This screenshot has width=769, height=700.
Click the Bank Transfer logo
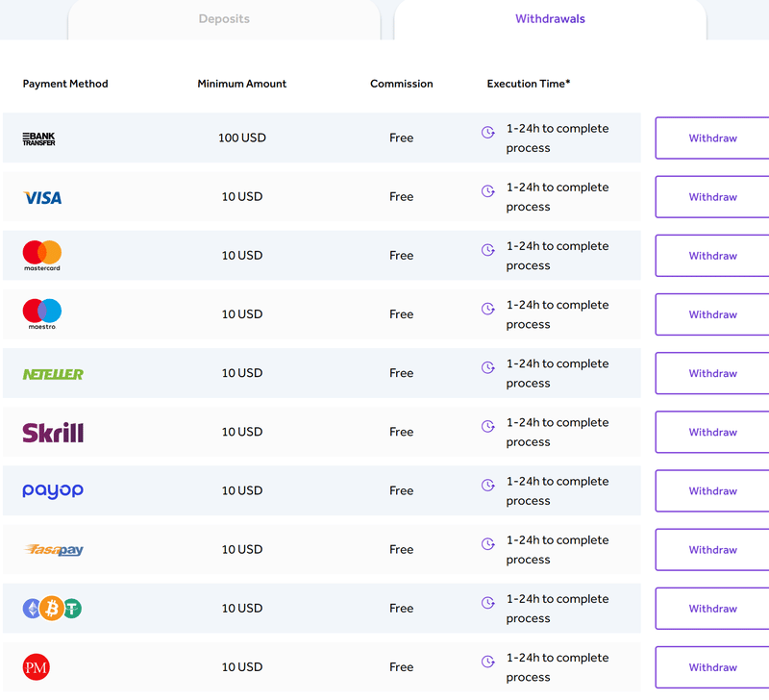(38, 138)
